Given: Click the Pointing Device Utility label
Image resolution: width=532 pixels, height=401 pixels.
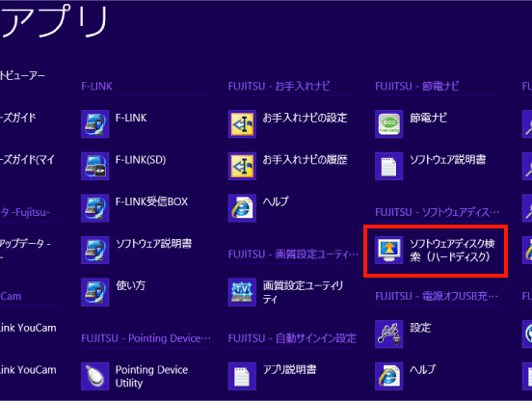Looking at the screenshot, I should [x=151, y=376].
